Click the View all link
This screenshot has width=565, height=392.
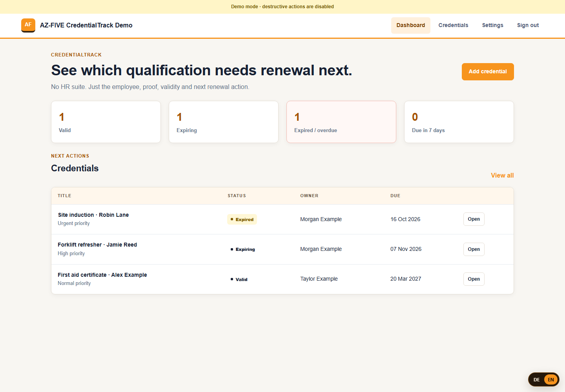click(502, 175)
